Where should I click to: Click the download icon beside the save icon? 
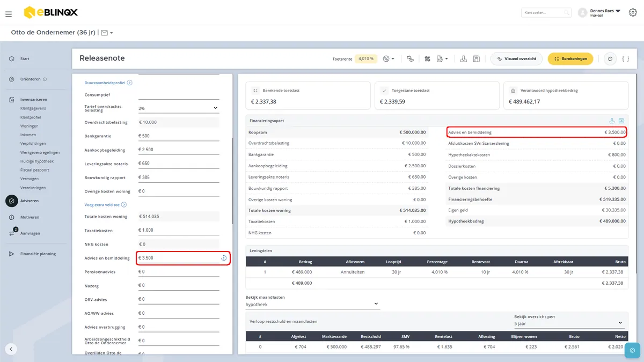464,58
